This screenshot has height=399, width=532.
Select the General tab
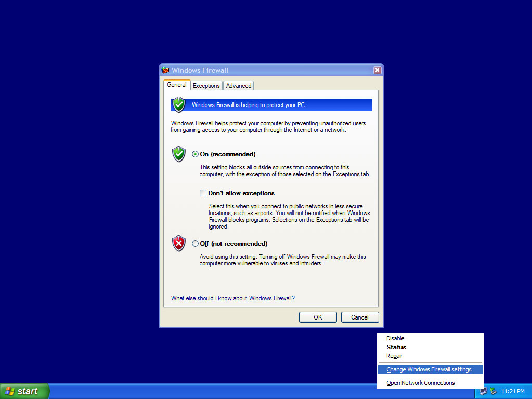(177, 85)
